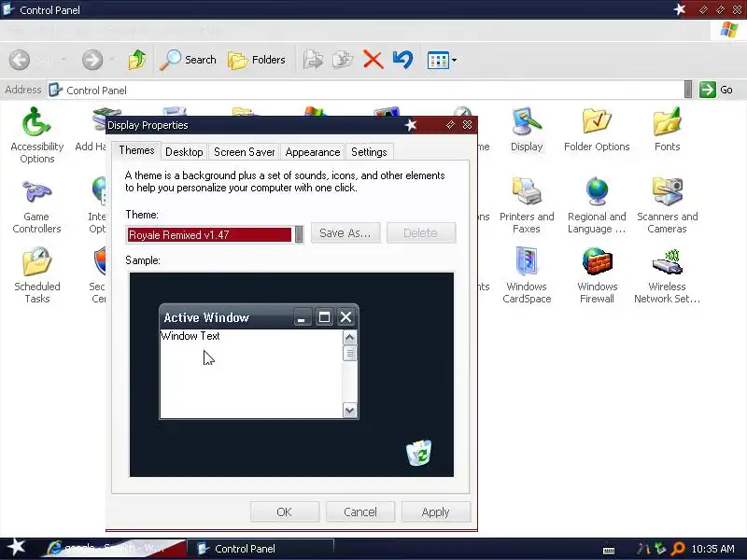
Task: Click the Apply button
Action: click(436, 511)
